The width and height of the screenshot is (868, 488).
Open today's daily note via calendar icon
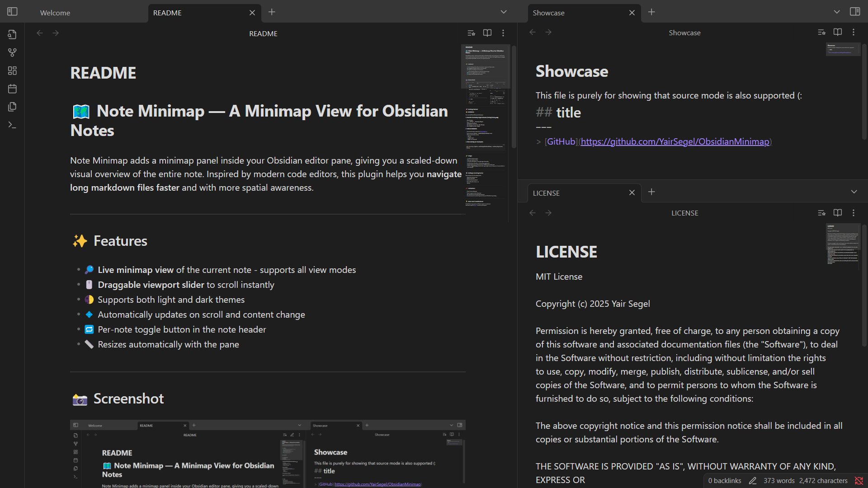[x=12, y=89]
